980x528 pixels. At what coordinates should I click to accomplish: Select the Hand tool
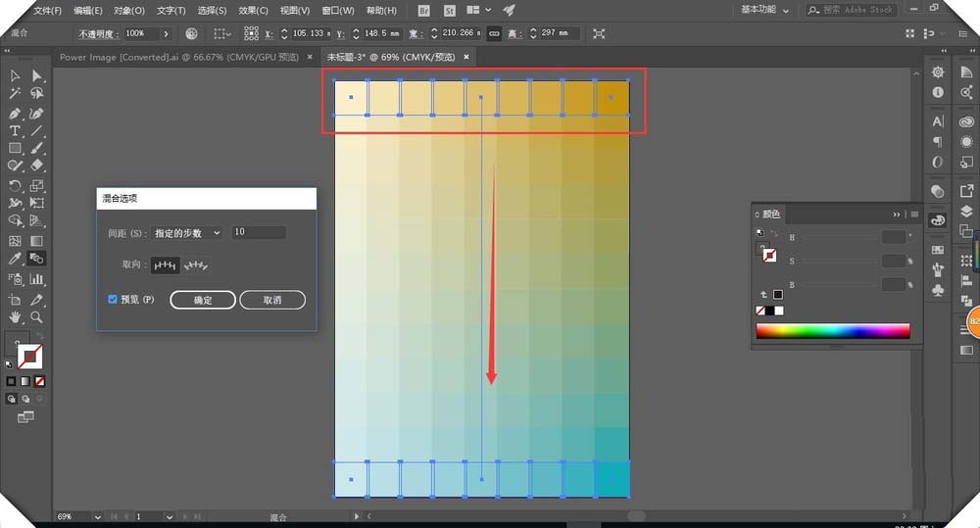[15, 317]
